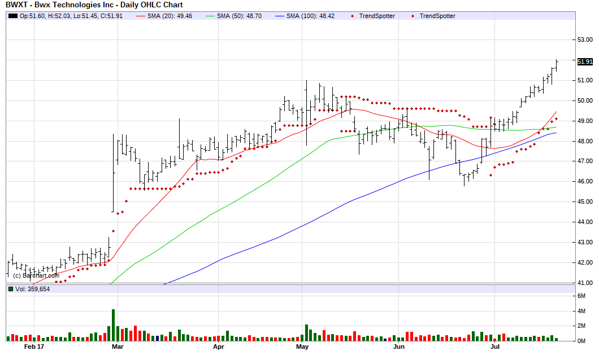Click the 44.00 price axis label
This screenshot has height=364, width=599.
[585, 222]
